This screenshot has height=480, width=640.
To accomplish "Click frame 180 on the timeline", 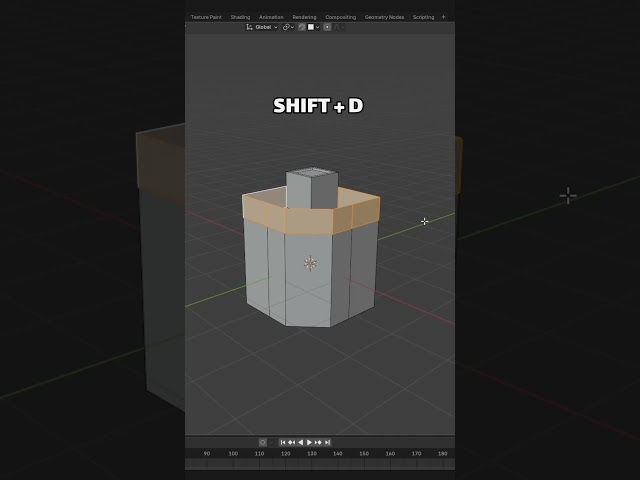I will click(442, 453).
